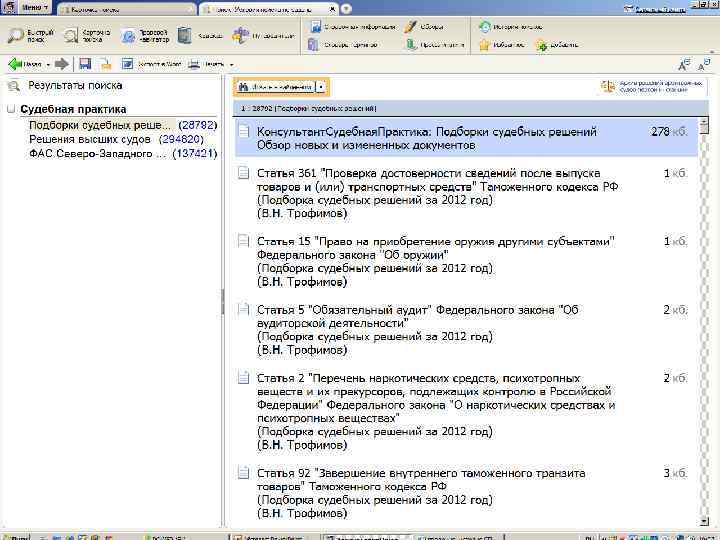The image size is (720, 540).
Task: Increase font size with larger A icon
Action: (x=684, y=65)
